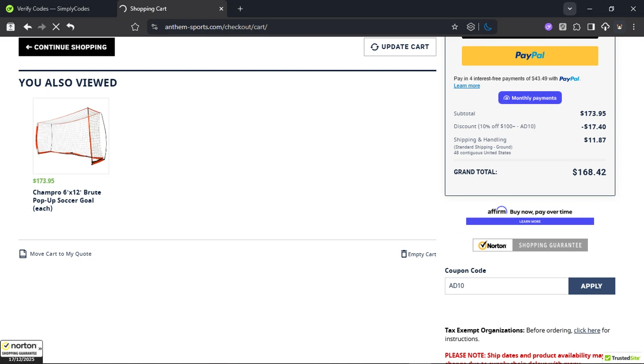
Task: Open Champro 6'x12' Brute Pop-Up Soccer Goal link
Action: (x=67, y=200)
